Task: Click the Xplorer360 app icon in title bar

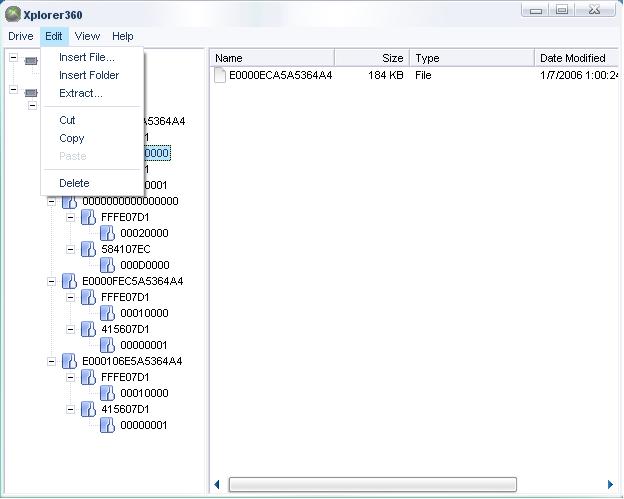Action: 13,14
